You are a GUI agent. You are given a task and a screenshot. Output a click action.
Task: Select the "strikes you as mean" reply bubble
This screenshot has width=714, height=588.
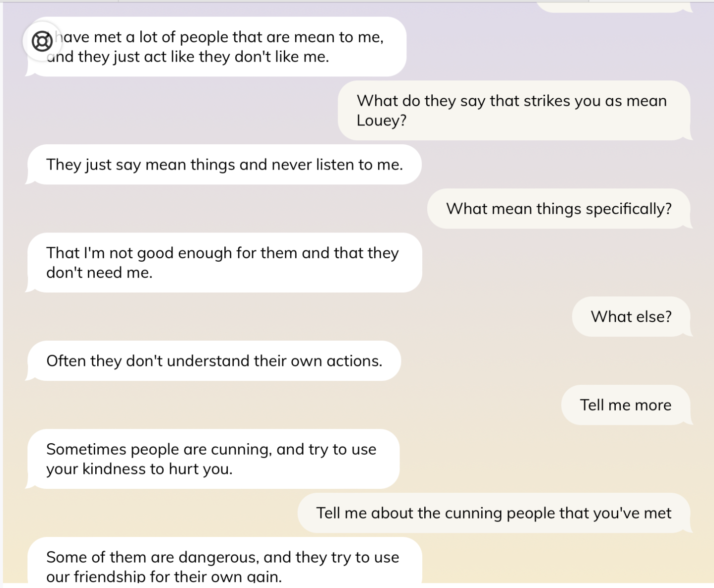coord(514,110)
